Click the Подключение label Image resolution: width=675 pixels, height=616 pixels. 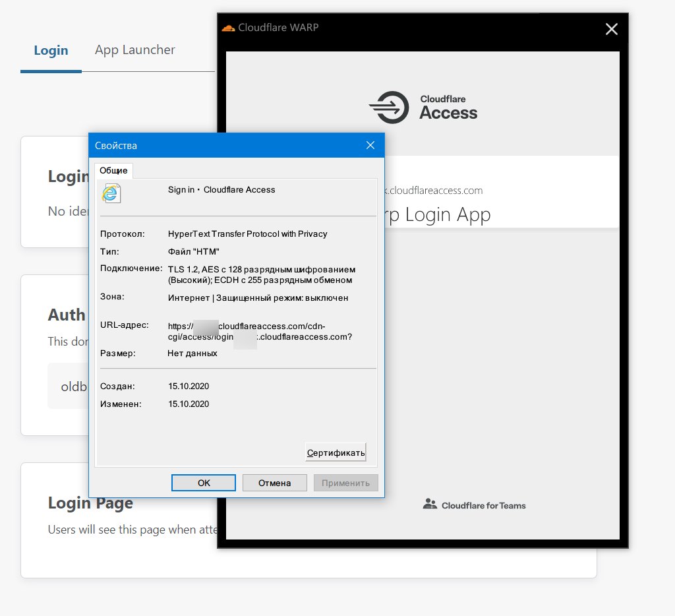(x=131, y=268)
